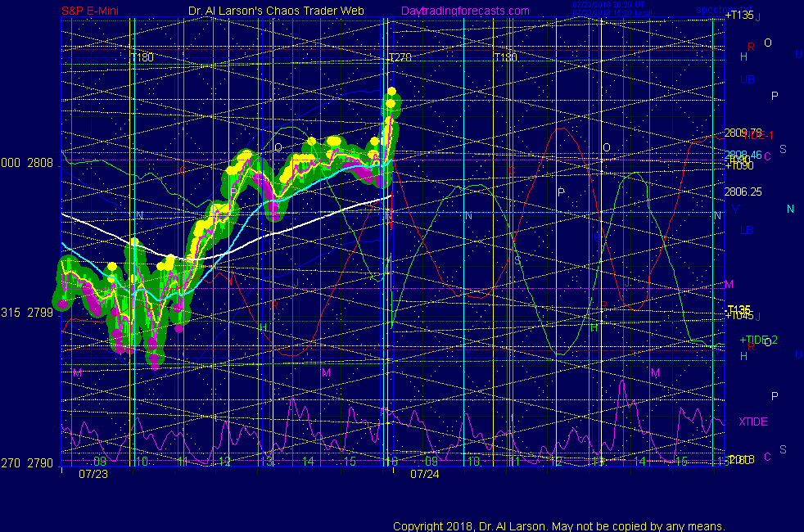
Task: Click the copyright notice text
Action: pyautogui.click(x=559, y=526)
